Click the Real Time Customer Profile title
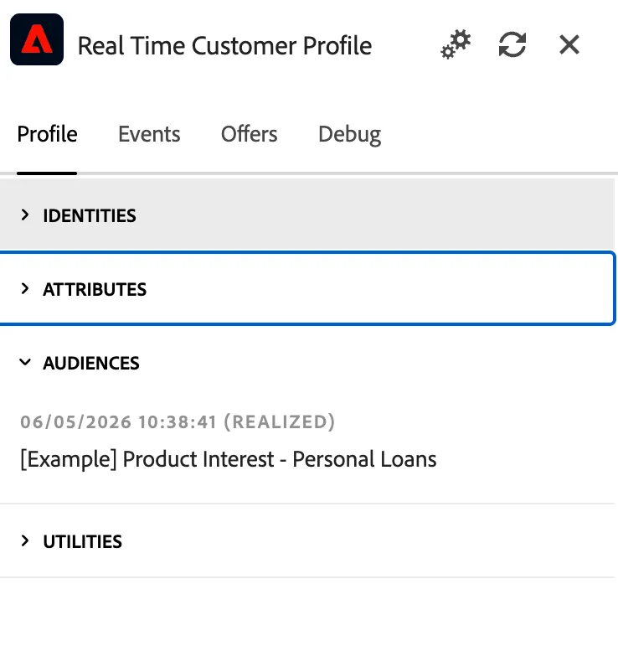Image resolution: width=618 pixels, height=672 pixels. click(x=224, y=46)
